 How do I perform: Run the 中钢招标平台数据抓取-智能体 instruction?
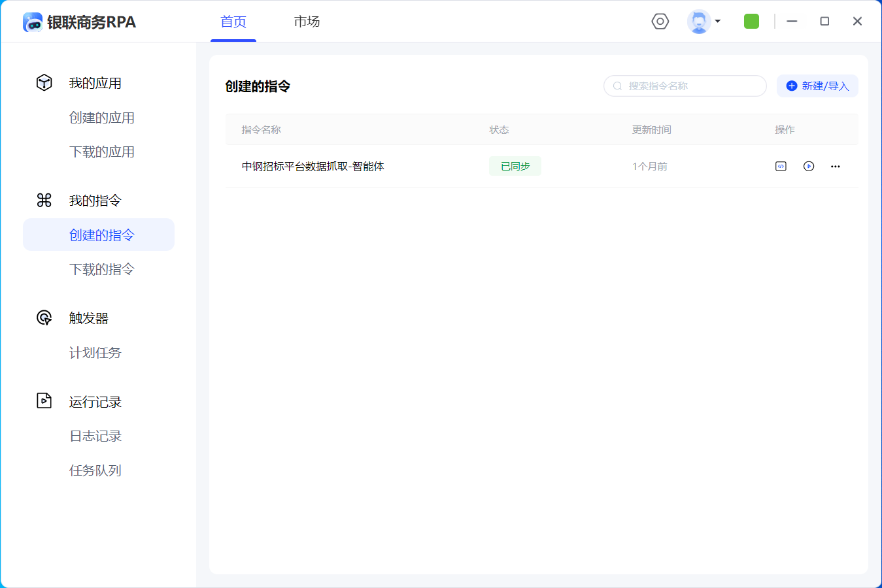pyautogui.click(x=809, y=166)
